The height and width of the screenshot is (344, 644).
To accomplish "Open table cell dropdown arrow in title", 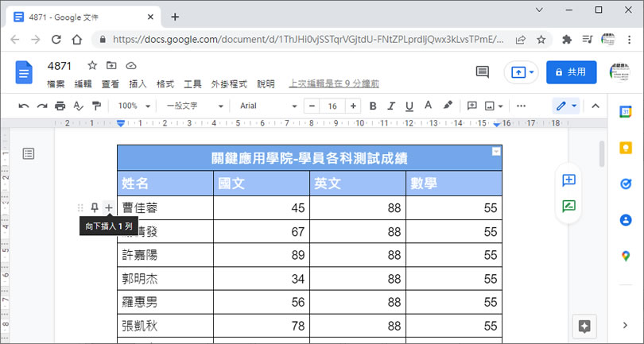I will (x=496, y=152).
